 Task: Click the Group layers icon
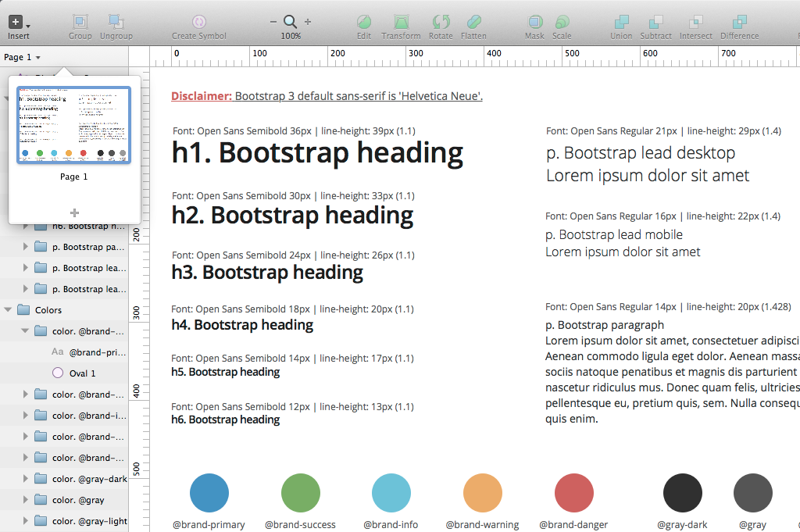[x=80, y=22]
